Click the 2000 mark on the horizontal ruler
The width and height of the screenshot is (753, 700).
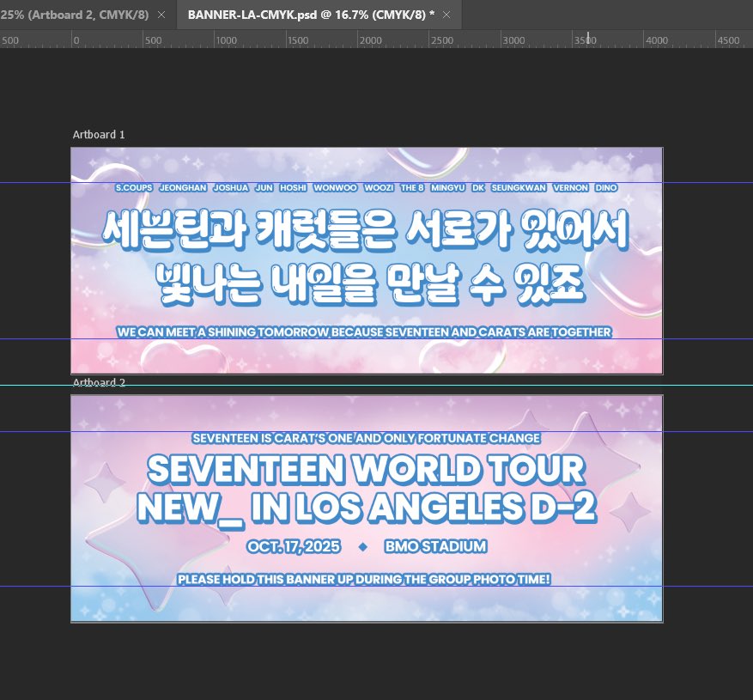click(370, 40)
